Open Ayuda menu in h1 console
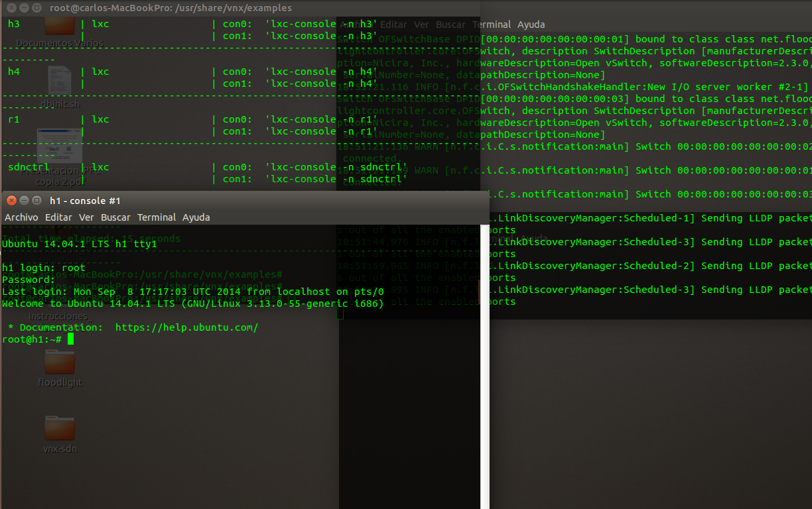The image size is (812, 509). [196, 217]
